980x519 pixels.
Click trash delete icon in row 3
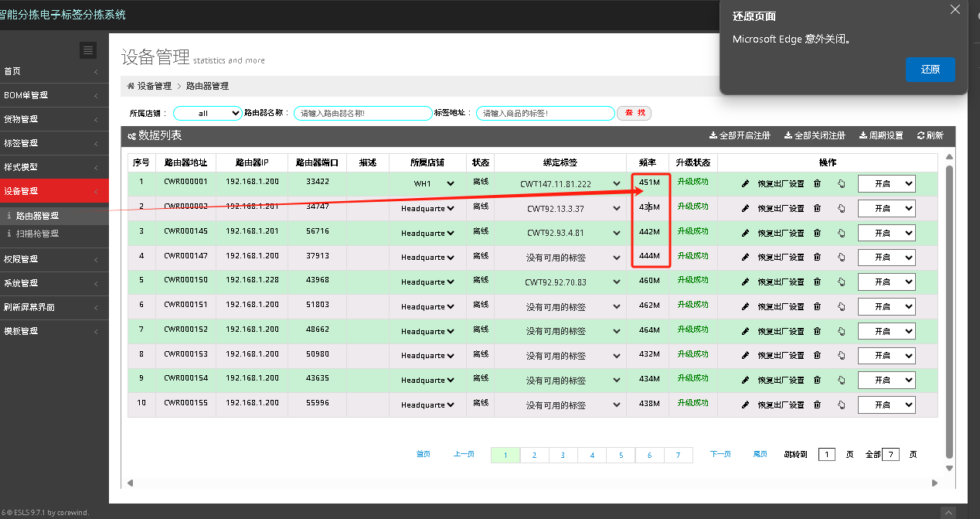click(817, 233)
